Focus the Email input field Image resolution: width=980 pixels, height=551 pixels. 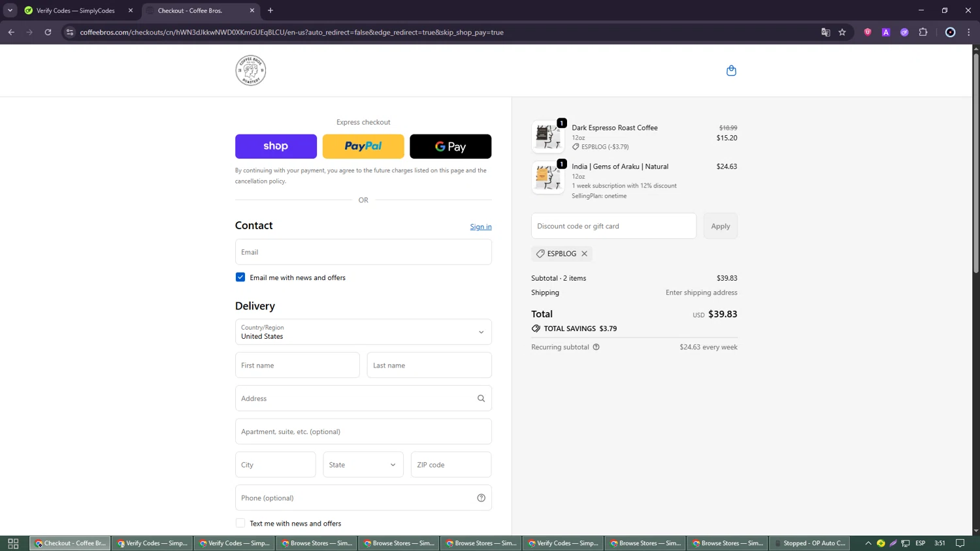pos(363,252)
